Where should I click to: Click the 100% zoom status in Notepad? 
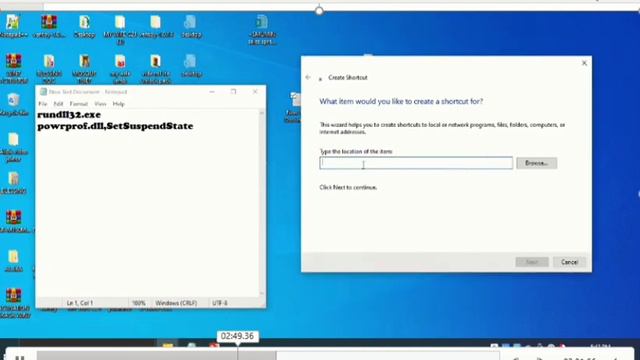coord(138,303)
